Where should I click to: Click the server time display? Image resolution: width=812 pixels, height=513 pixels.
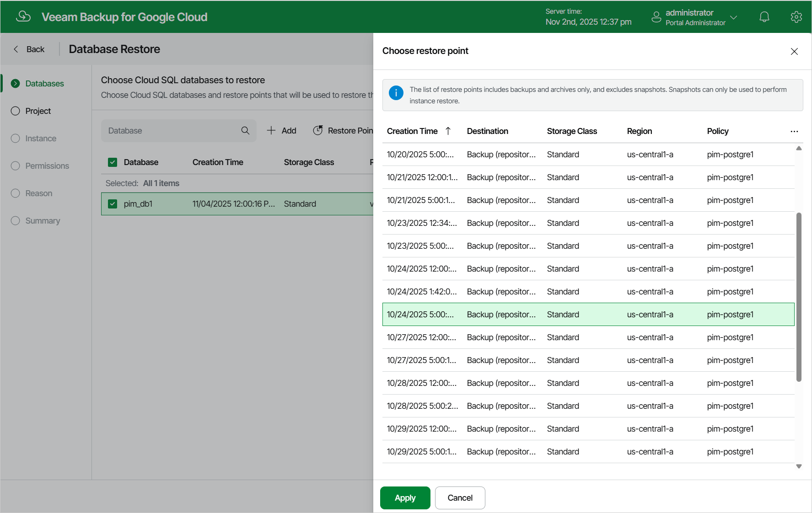588,17
